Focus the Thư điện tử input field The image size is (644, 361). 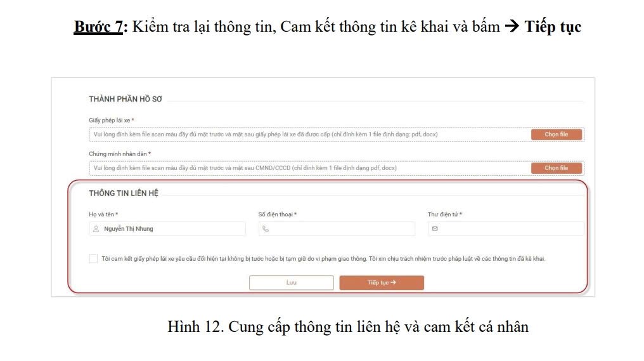point(506,228)
